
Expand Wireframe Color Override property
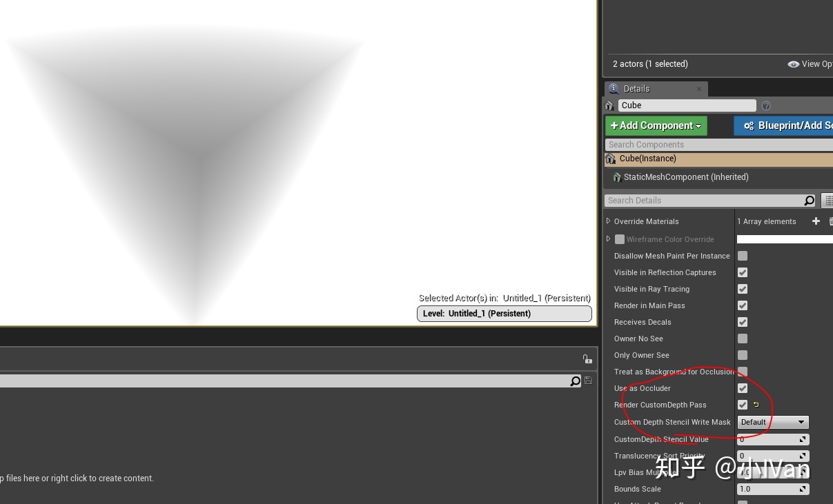(x=608, y=239)
